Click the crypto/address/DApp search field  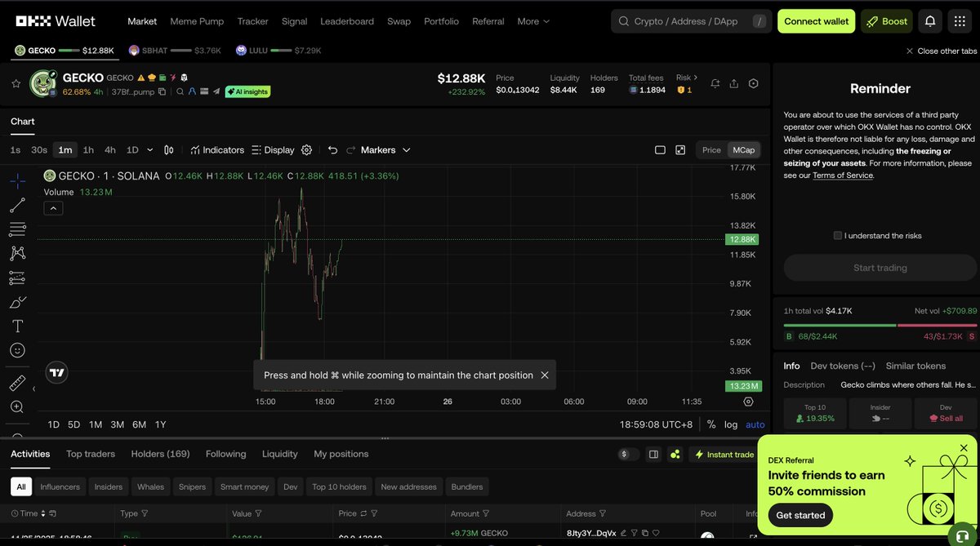tap(691, 21)
